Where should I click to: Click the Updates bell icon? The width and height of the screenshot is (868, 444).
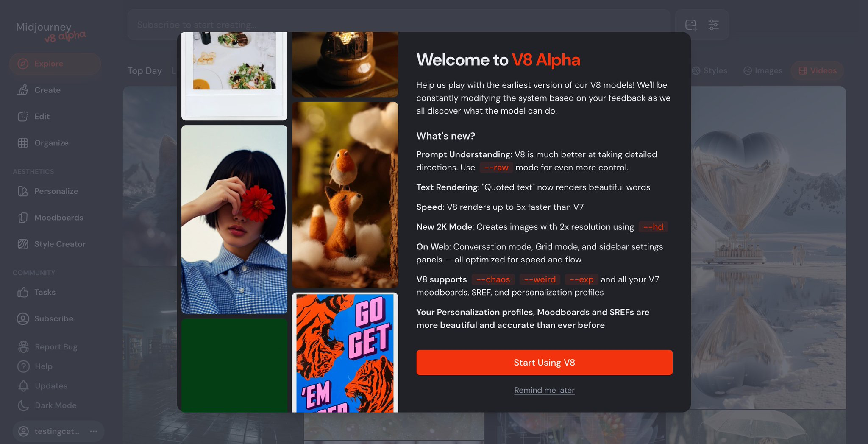[23, 386]
